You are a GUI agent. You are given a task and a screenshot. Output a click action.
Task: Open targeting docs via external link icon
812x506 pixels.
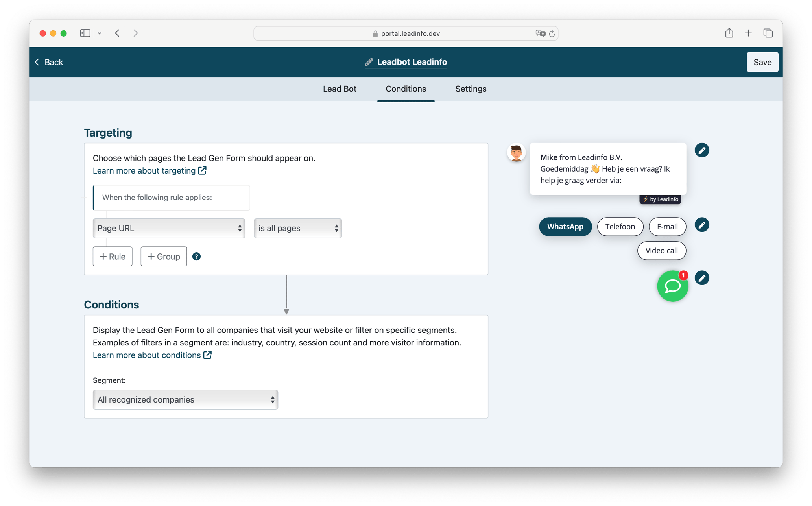click(202, 170)
